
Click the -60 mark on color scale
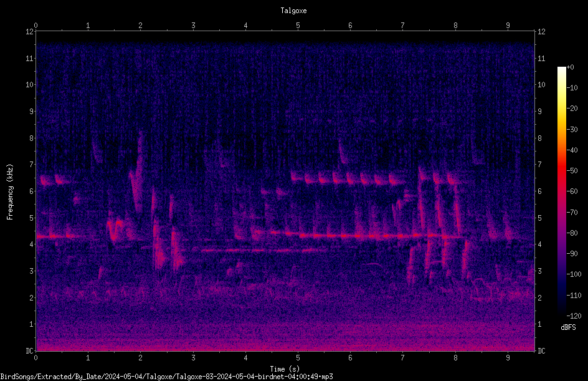[572, 191]
